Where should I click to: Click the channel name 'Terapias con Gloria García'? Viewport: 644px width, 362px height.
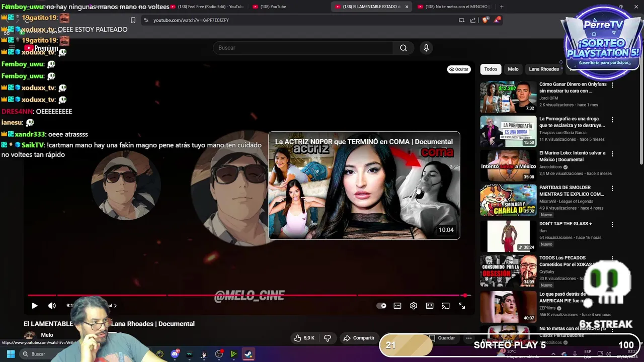coord(562,133)
